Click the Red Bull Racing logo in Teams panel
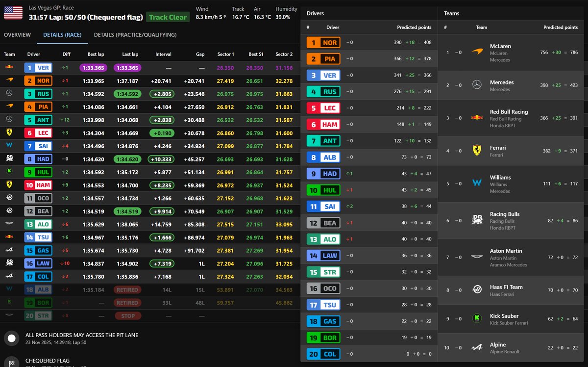 tap(477, 118)
